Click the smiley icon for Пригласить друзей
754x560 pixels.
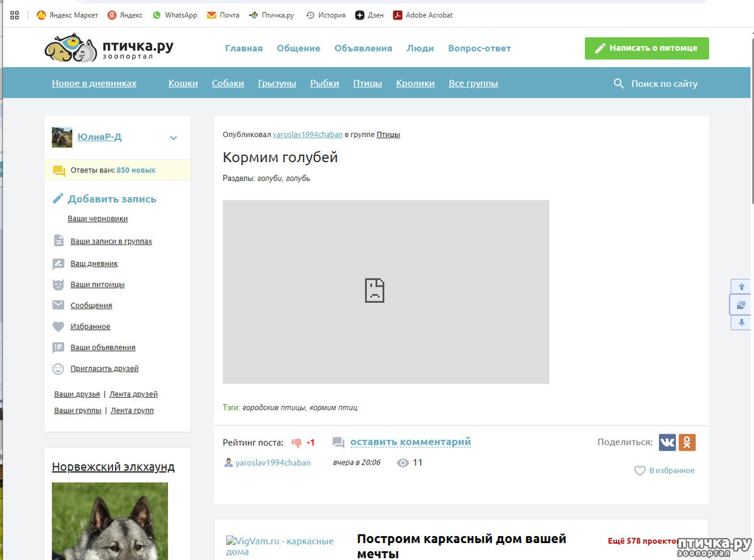pos(58,369)
